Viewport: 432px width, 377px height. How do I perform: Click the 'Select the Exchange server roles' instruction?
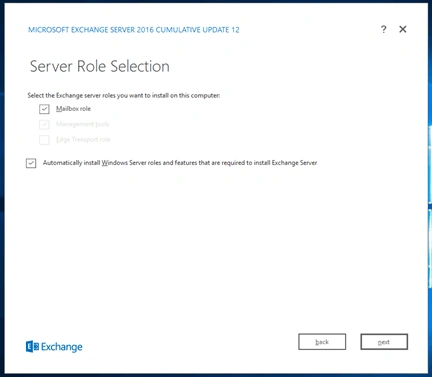tap(124, 95)
